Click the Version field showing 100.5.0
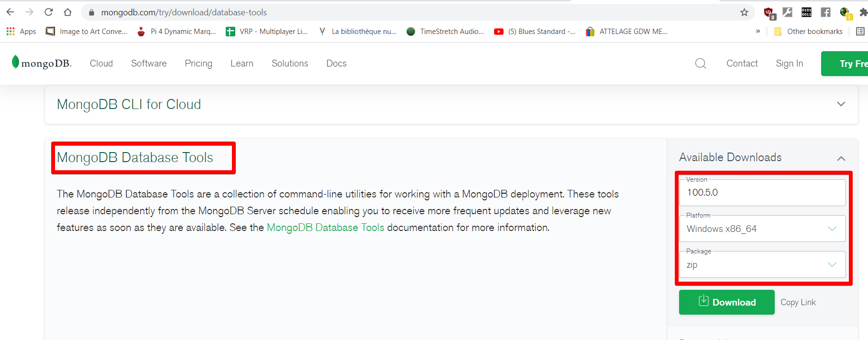 (x=762, y=193)
